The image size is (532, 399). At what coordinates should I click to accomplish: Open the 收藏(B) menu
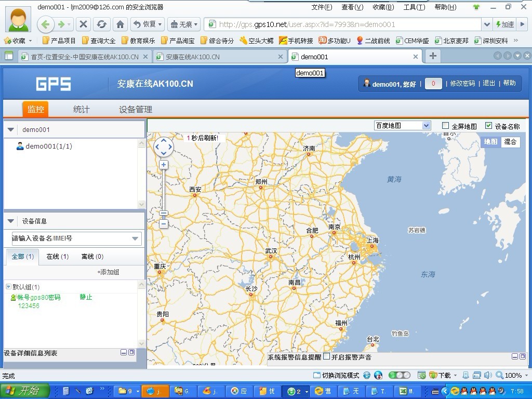[x=383, y=7]
